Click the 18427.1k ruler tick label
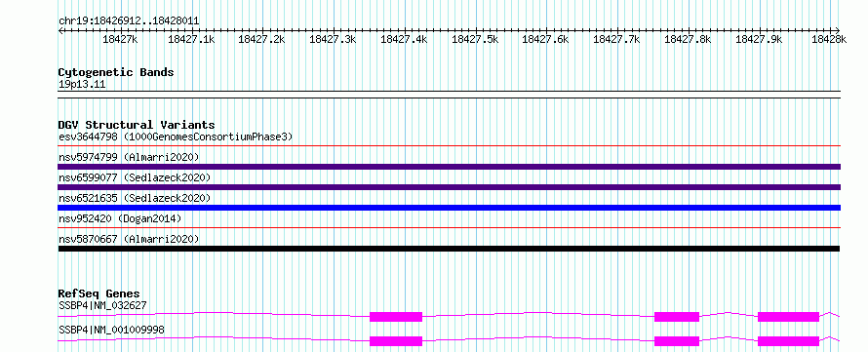Screen dimensions: 868x352 click(x=191, y=39)
